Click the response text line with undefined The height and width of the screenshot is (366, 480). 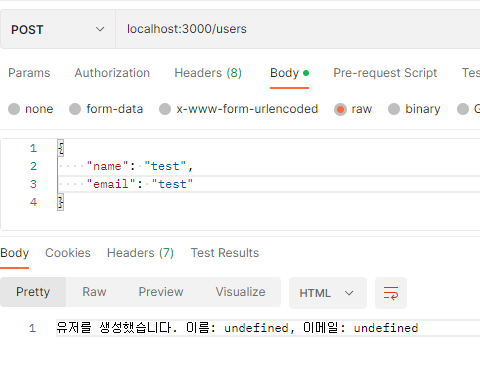pyautogui.click(x=237, y=328)
